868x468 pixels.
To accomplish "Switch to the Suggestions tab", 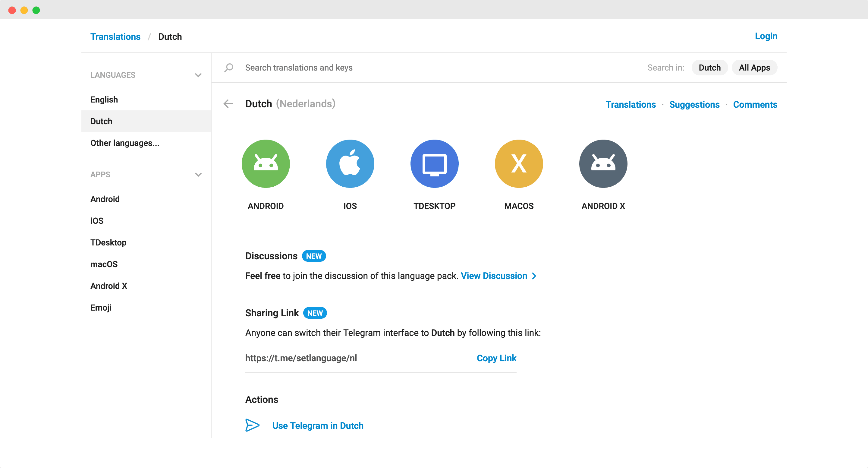I will click(694, 105).
